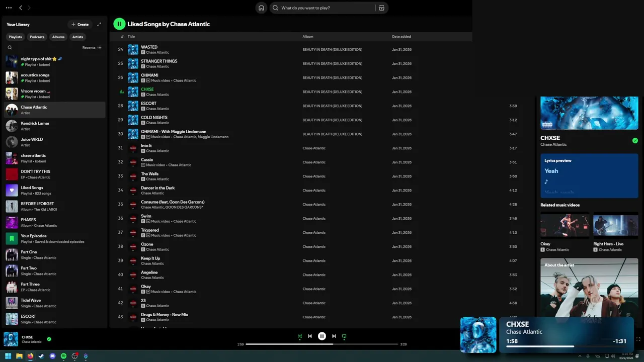This screenshot has width=644, height=362.
Task: Seek on the song progress bar
Action: tap(322, 344)
